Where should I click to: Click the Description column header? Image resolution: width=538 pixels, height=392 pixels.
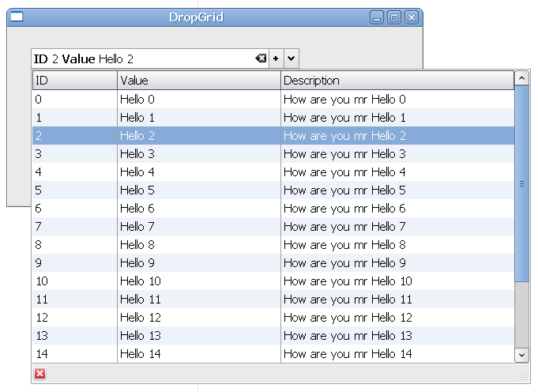pos(397,81)
